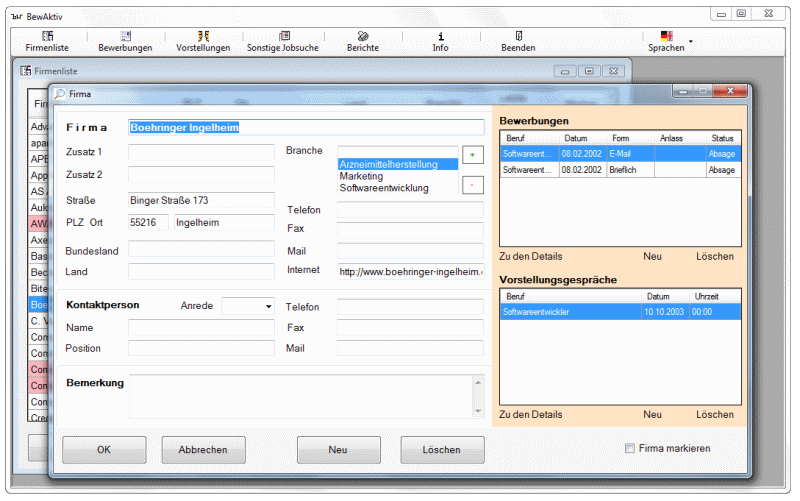This screenshot has width=800, height=501.
Task: Sort Bewerbungen by Status column header
Action: (x=723, y=138)
